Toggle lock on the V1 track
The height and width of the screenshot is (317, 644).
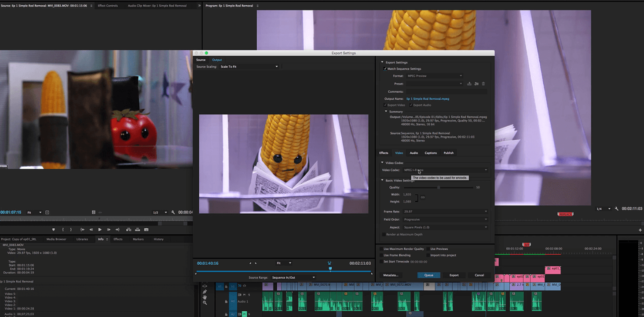[x=227, y=286]
